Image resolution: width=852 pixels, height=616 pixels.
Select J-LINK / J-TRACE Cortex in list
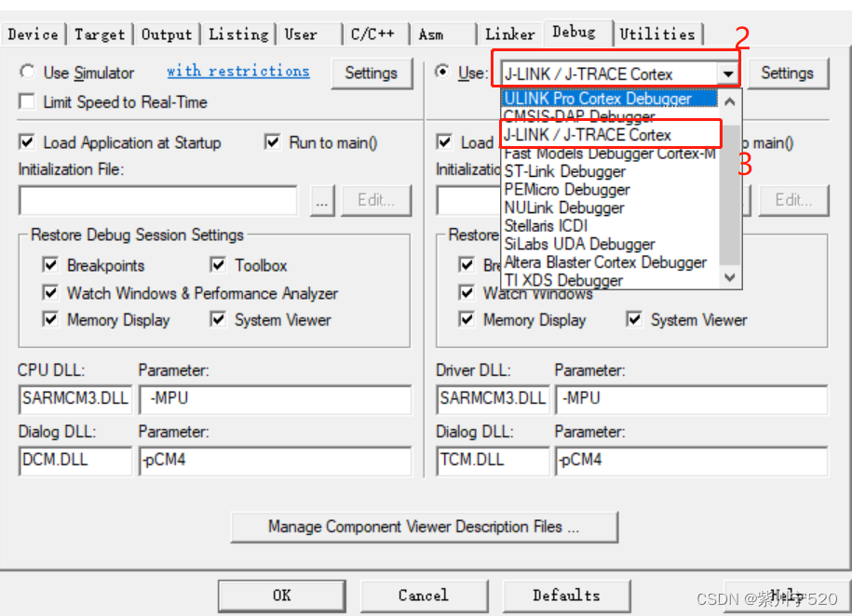point(610,134)
